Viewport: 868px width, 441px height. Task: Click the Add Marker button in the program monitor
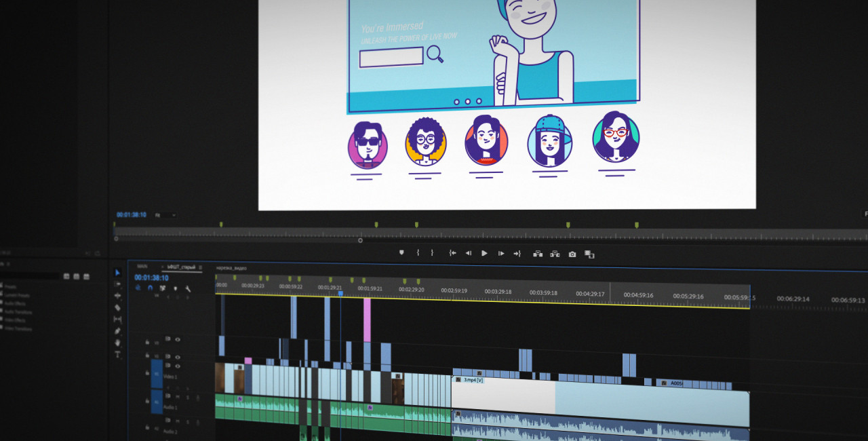click(401, 252)
